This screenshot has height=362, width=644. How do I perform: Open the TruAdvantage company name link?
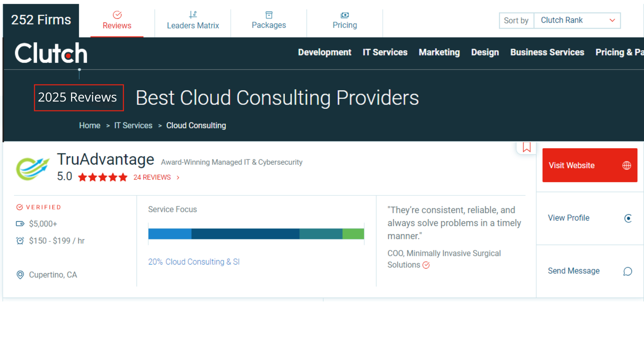(x=105, y=159)
